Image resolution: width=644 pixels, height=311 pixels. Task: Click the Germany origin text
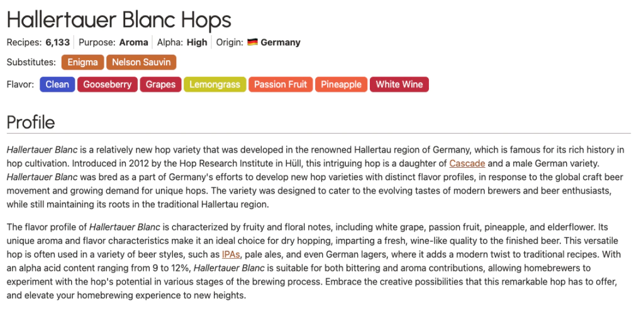pyautogui.click(x=280, y=43)
